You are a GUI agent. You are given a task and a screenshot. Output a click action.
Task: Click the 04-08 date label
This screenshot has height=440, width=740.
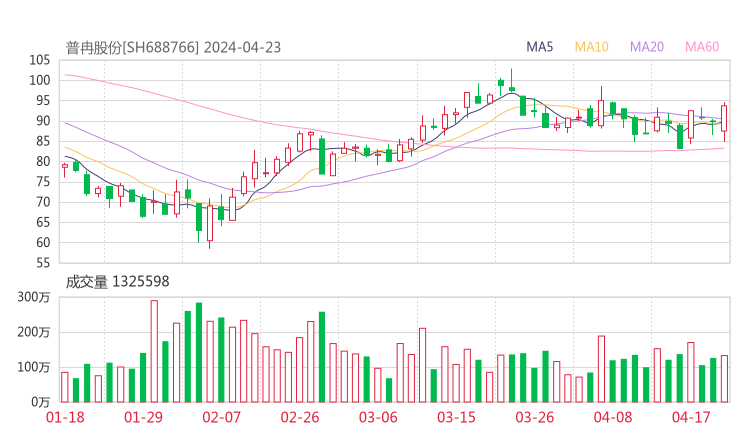click(x=613, y=417)
